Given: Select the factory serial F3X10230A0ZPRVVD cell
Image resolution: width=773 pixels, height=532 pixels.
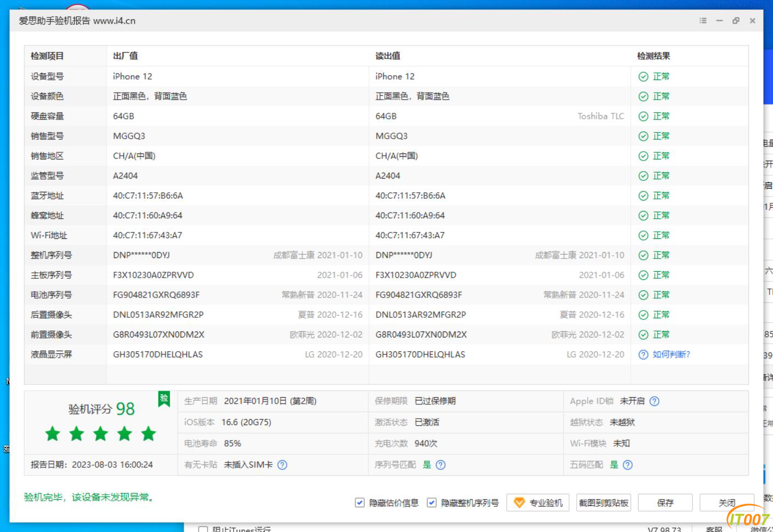Looking at the screenshot, I should click(154, 275).
